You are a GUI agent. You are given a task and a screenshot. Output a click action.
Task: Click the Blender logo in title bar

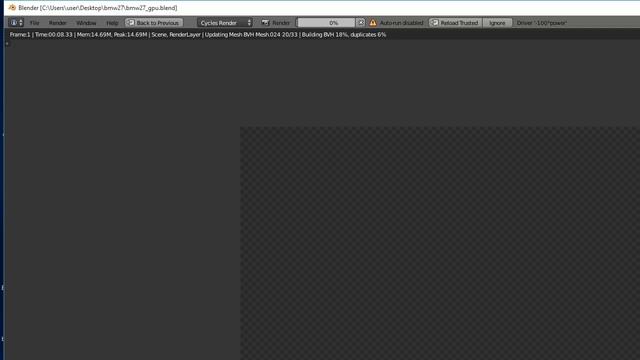coord(12,7)
